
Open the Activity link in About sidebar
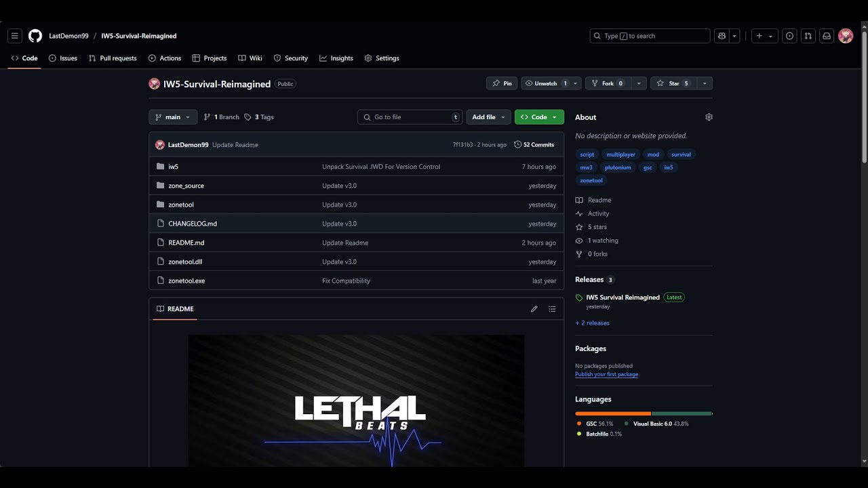pyautogui.click(x=593, y=214)
